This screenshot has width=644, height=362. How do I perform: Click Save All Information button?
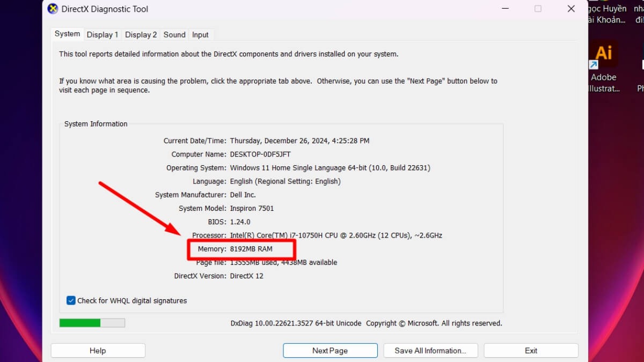pos(430,351)
